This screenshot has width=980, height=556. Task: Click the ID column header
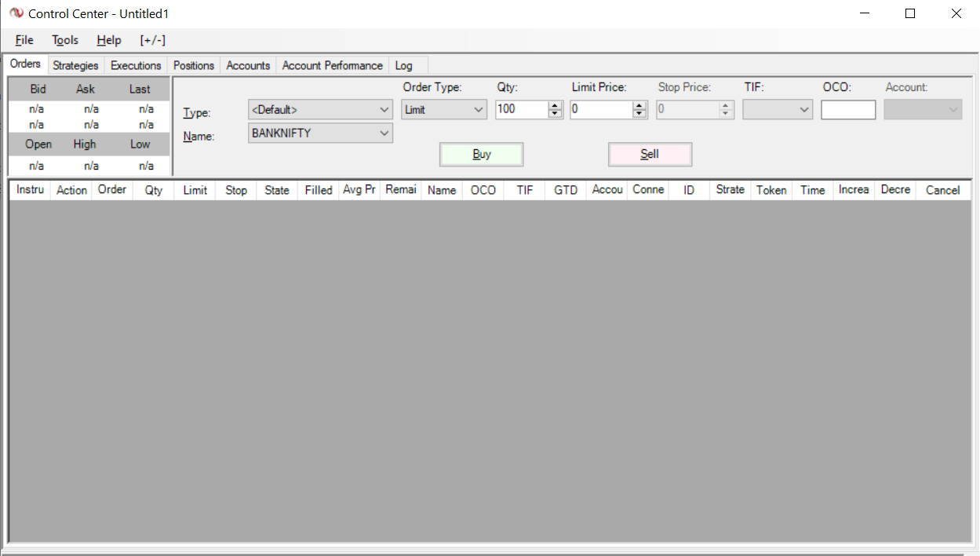point(689,190)
